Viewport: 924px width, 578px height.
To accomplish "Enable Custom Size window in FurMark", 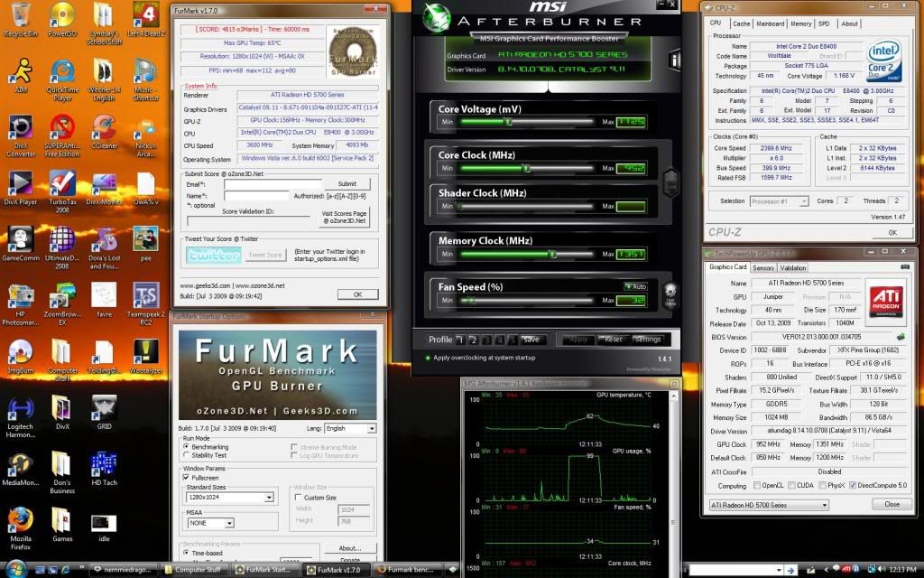I will point(298,497).
